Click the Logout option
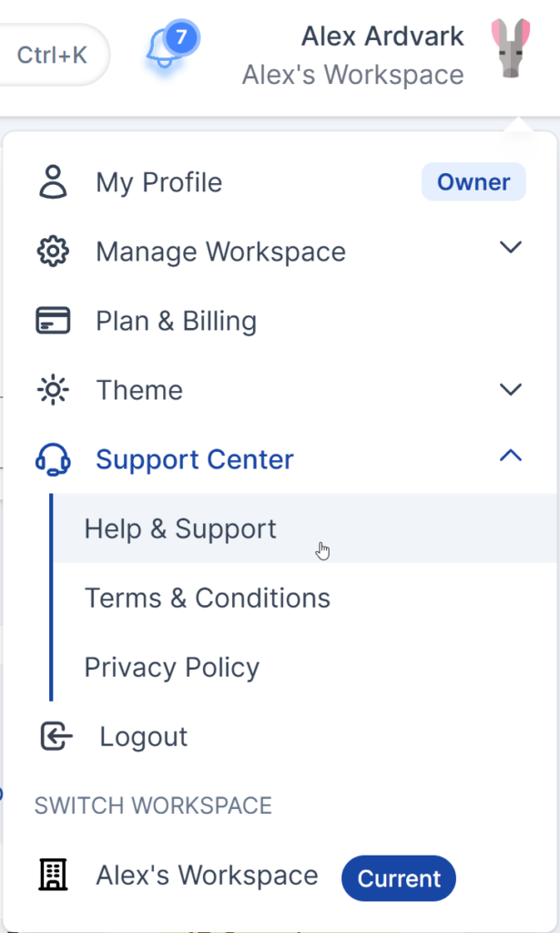The height and width of the screenshot is (933, 560). tap(143, 735)
